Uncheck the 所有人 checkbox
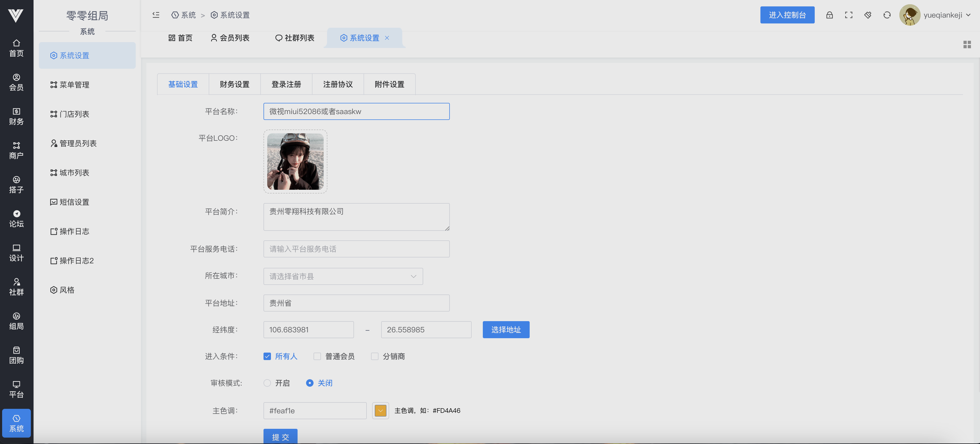The image size is (980, 444). tap(267, 356)
